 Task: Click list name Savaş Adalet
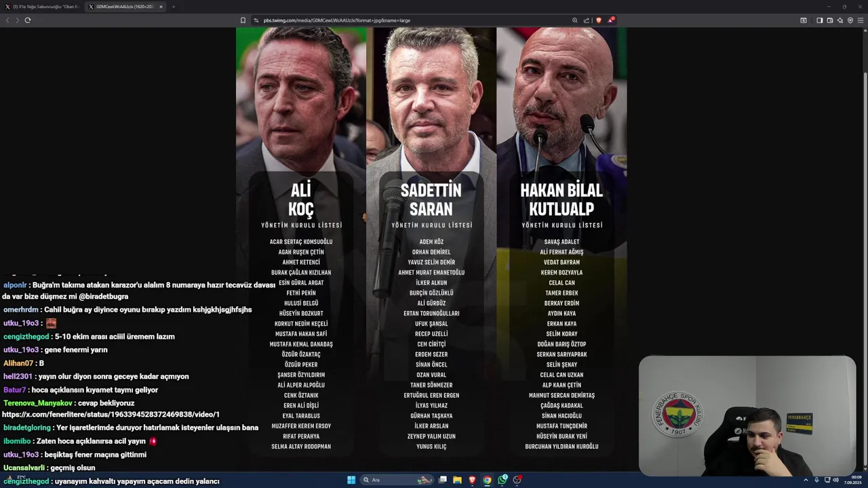pyautogui.click(x=561, y=242)
